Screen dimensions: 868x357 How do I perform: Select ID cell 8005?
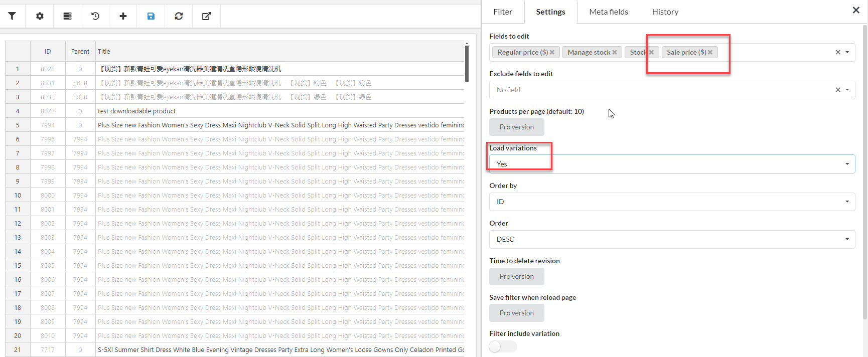coord(48,265)
